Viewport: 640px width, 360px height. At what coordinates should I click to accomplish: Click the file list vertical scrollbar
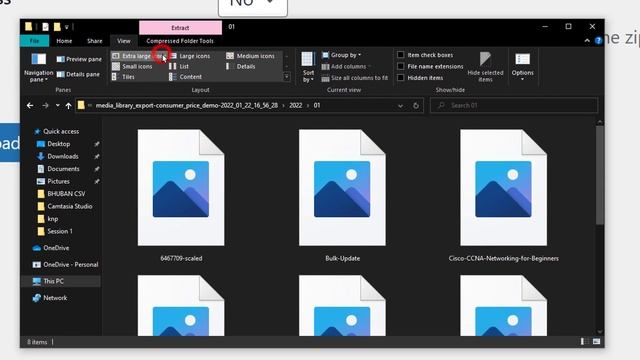coord(599,176)
